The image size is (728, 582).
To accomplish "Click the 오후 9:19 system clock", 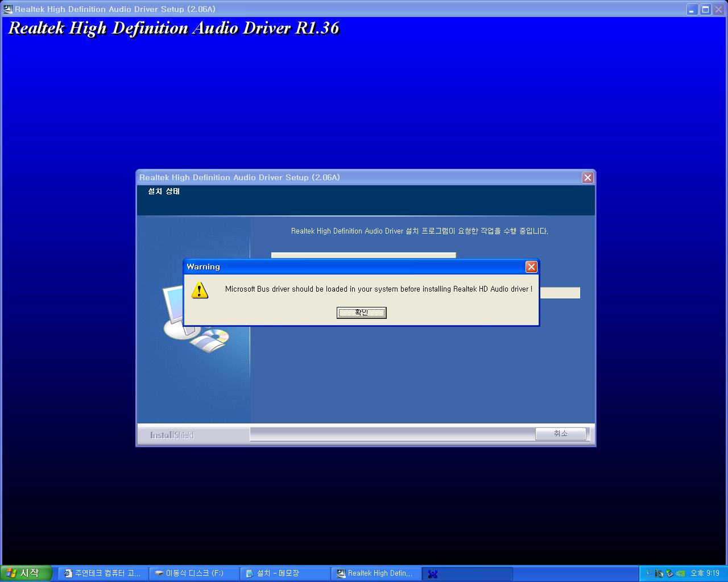I will point(705,573).
